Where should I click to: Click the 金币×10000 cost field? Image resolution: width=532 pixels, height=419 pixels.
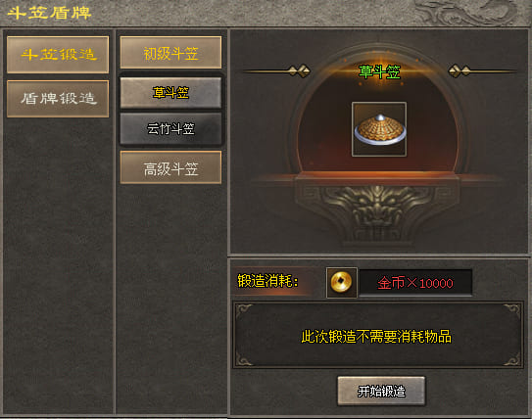415,283
